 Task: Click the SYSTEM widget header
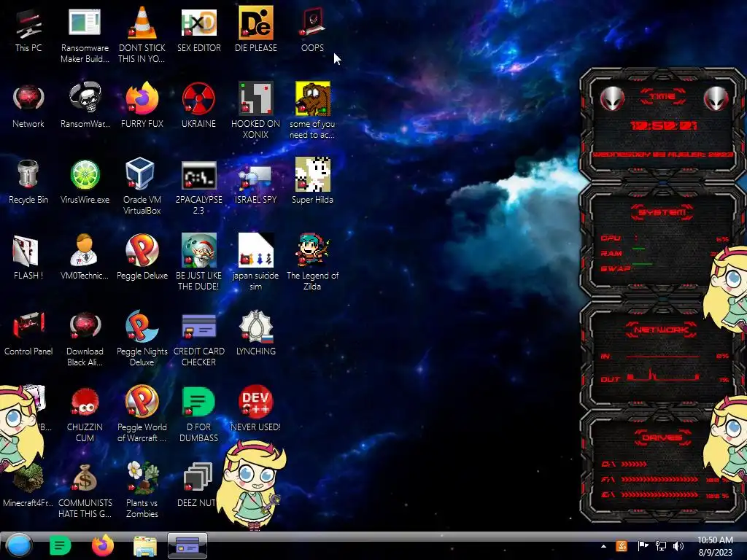coord(662,212)
